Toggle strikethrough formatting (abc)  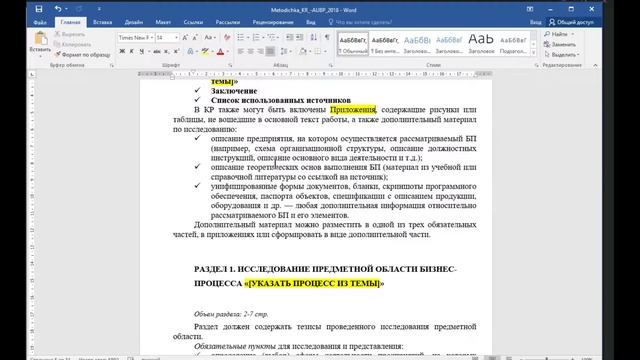[157, 51]
